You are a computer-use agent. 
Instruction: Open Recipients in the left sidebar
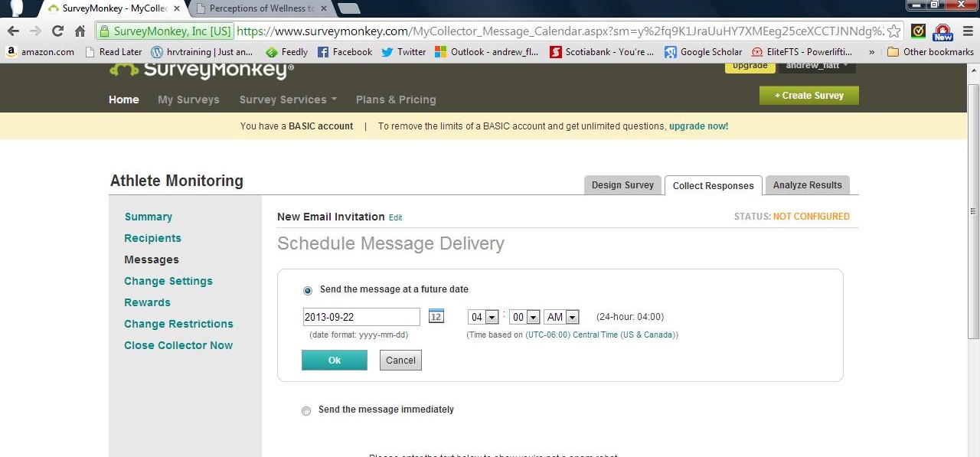(x=152, y=238)
